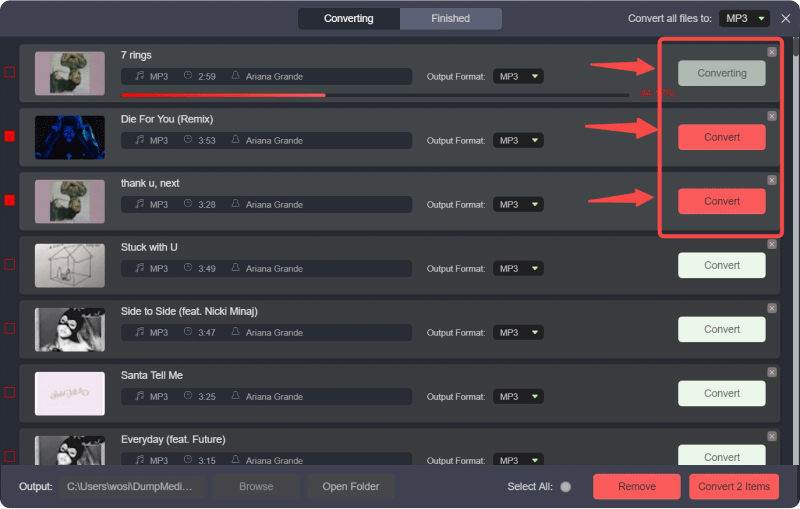The image size is (800, 509).
Task: Click the output path field
Action: click(133, 487)
